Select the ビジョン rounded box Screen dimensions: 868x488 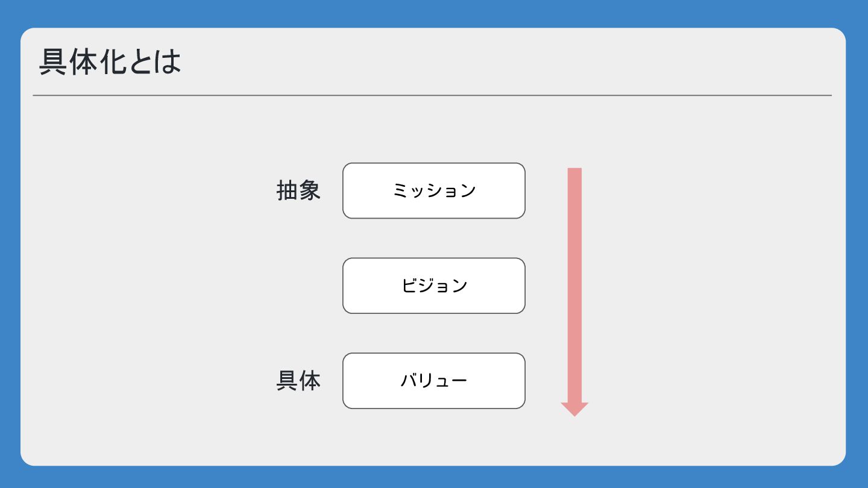pyautogui.click(x=434, y=286)
